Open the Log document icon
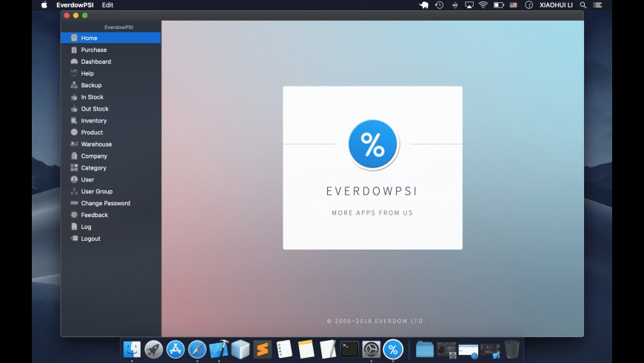The image size is (644, 363). (x=74, y=227)
